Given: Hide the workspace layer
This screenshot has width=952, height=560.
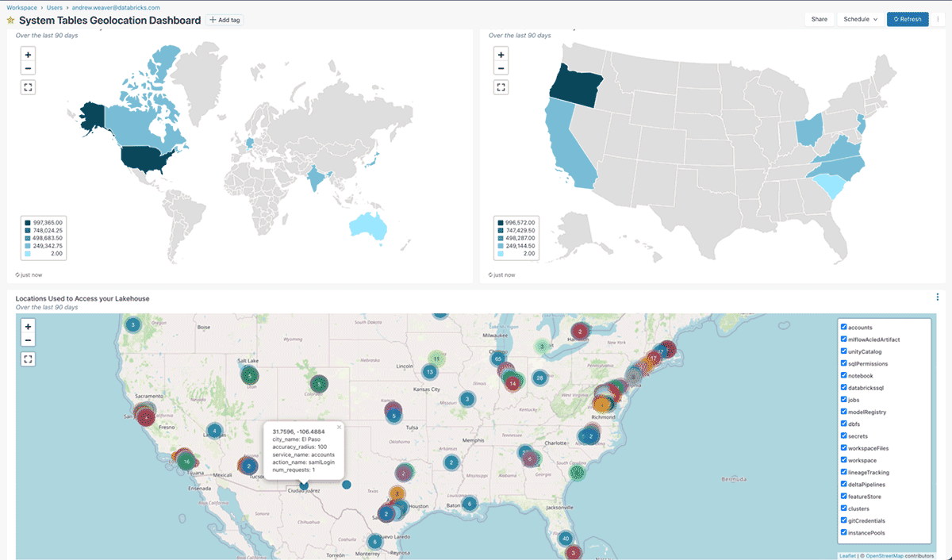Looking at the screenshot, I should pos(844,460).
